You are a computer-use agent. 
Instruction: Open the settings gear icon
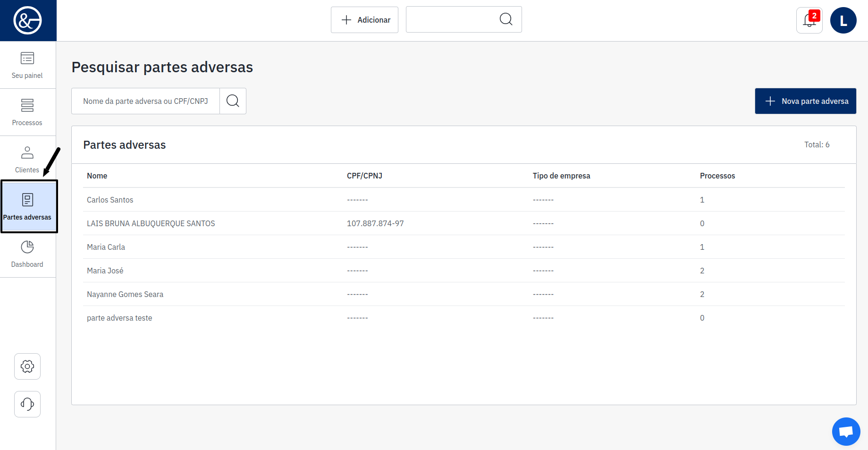(x=27, y=366)
